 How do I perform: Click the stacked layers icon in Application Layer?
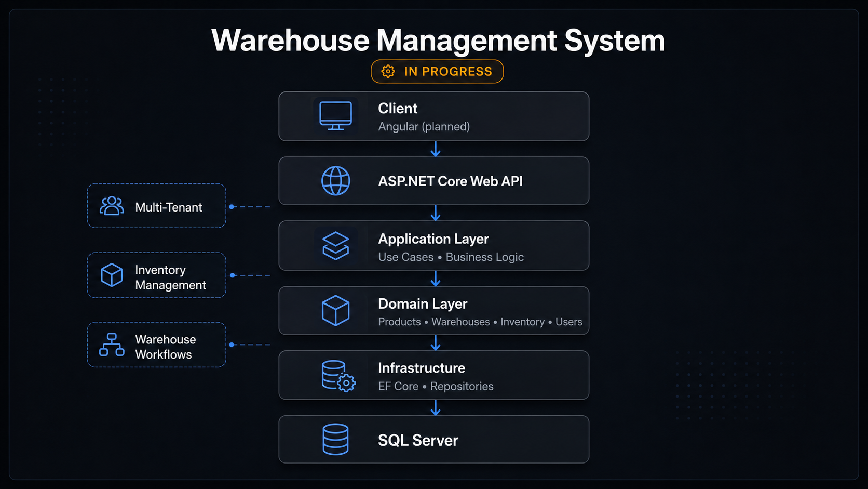(335, 245)
